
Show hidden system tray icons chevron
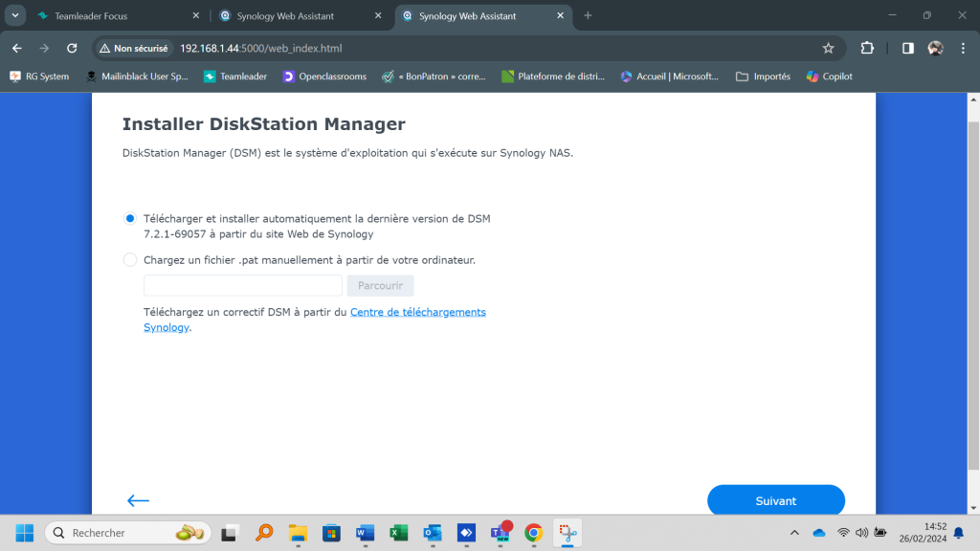(794, 533)
